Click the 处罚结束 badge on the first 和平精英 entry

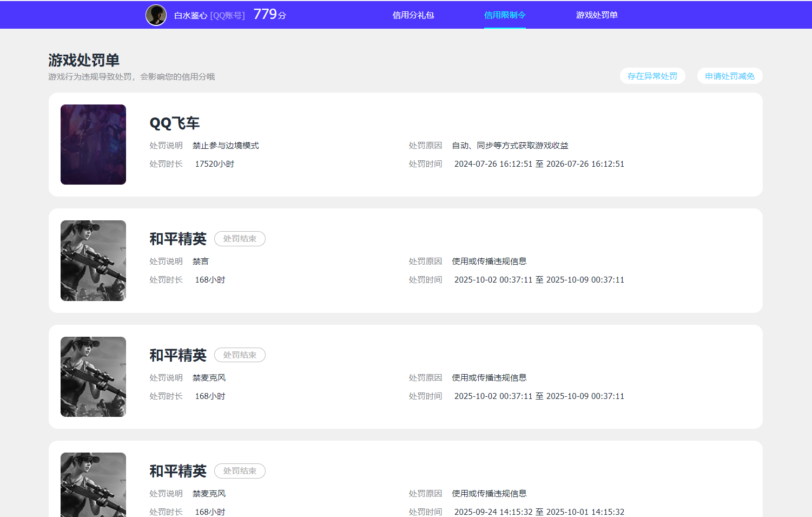[x=240, y=238]
